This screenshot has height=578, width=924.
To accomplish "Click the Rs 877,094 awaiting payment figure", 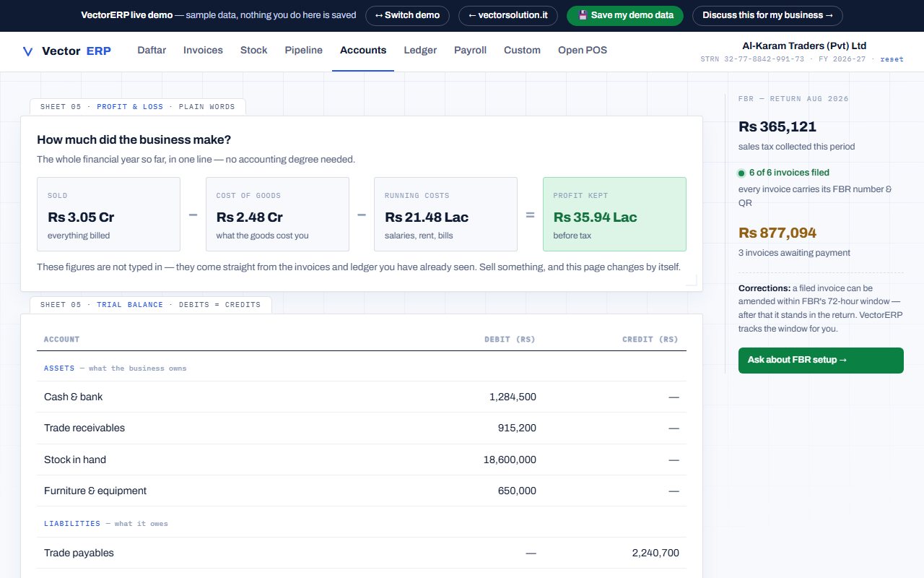I will pos(777,233).
